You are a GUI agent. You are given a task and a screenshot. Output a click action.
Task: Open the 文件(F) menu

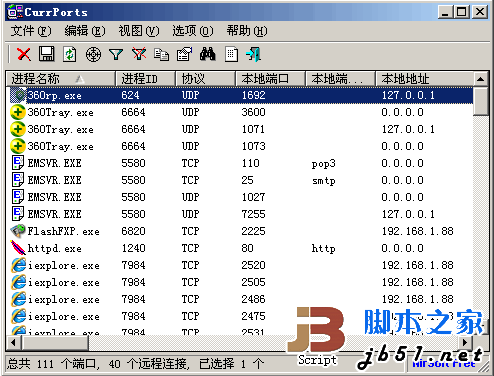click(x=31, y=31)
